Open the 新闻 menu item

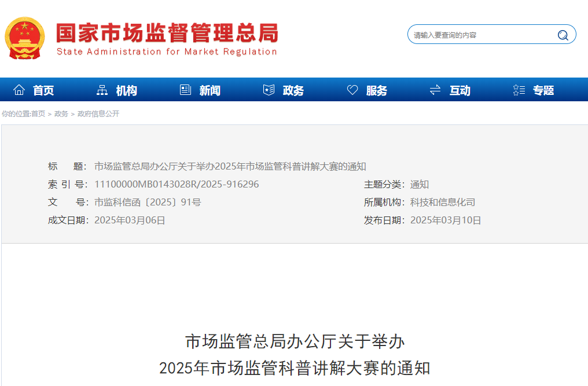[210, 90]
